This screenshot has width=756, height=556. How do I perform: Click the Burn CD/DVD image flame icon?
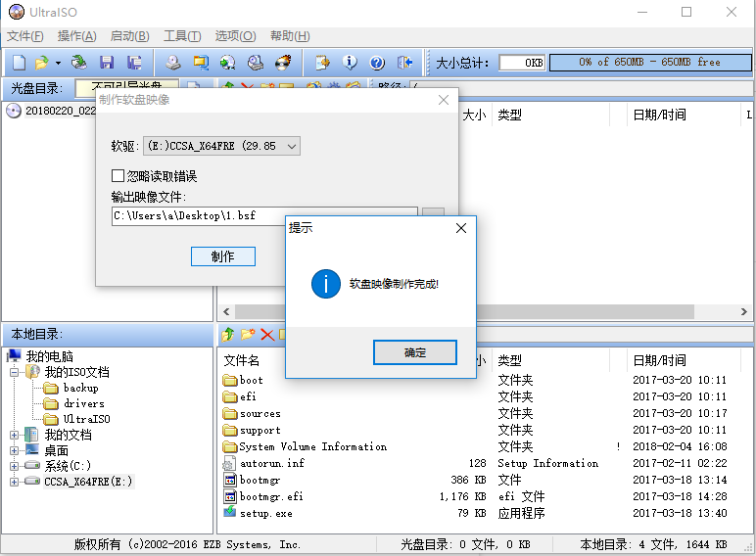pyautogui.click(x=284, y=63)
